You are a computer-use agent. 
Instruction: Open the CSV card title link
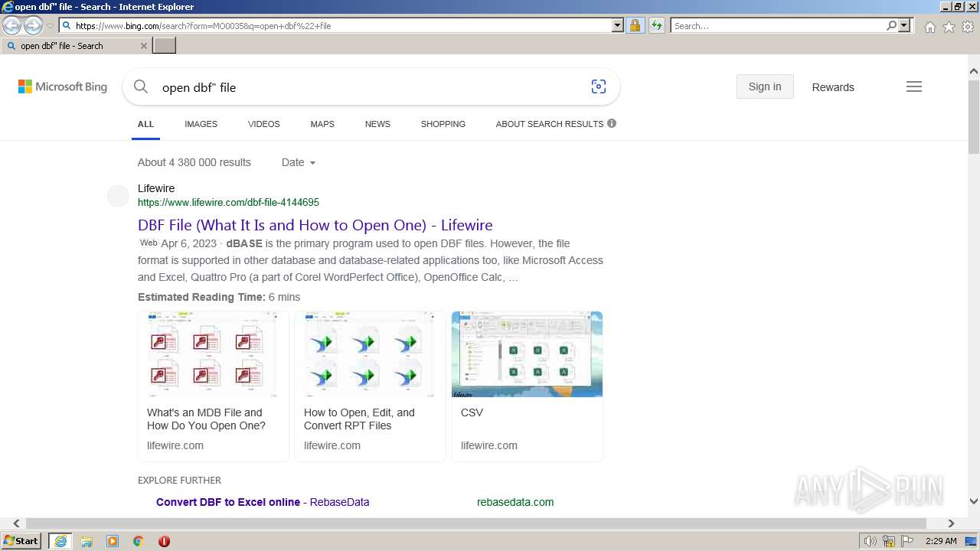click(x=472, y=412)
